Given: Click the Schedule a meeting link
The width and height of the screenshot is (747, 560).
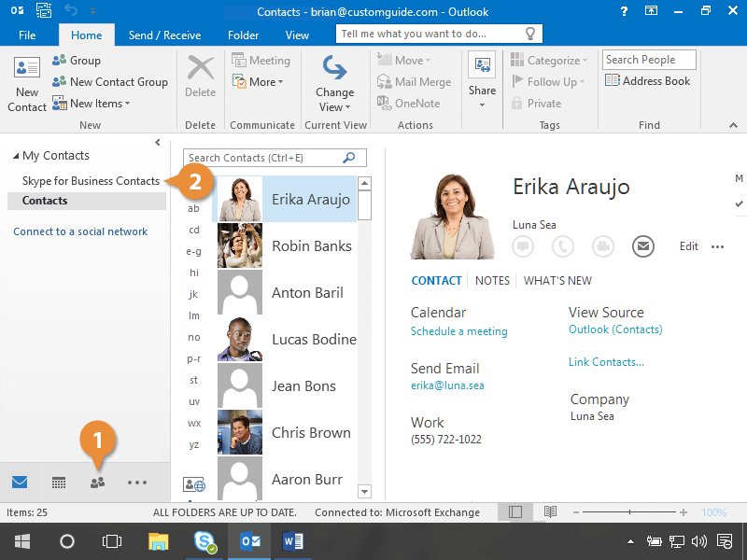Looking at the screenshot, I should pyautogui.click(x=458, y=331).
